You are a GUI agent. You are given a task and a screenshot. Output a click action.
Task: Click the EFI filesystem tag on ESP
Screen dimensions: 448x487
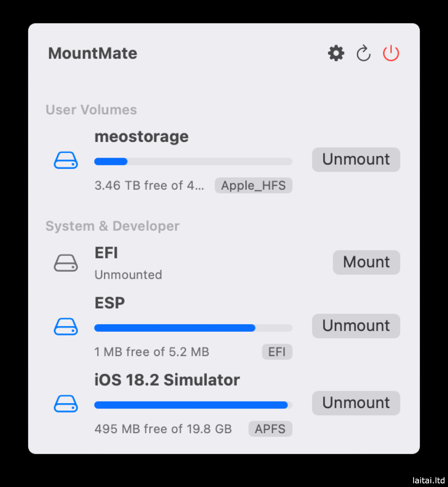pyautogui.click(x=277, y=352)
